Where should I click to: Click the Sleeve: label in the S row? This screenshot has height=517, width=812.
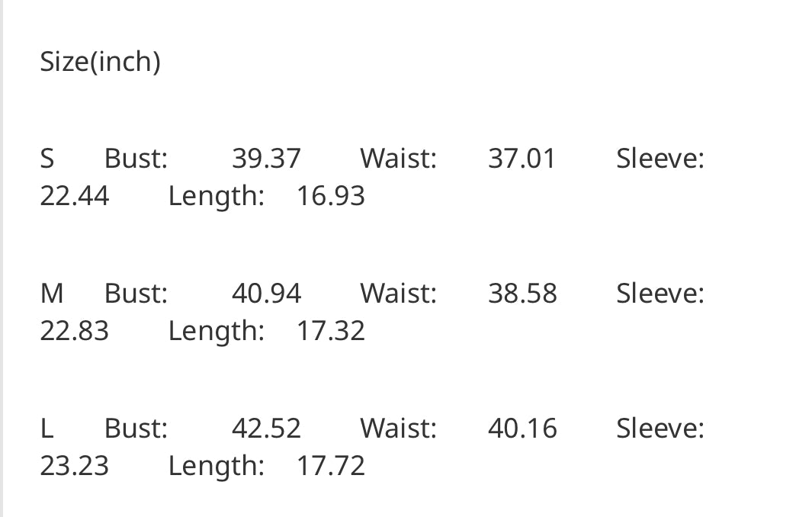click(x=660, y=159)
